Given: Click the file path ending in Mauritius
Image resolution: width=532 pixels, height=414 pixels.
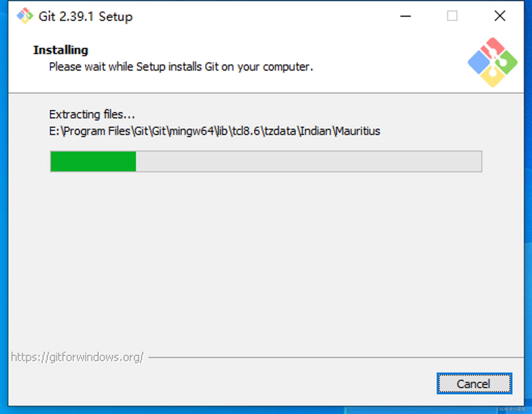Looking at the screenshot, I should (x=215, y=131).
